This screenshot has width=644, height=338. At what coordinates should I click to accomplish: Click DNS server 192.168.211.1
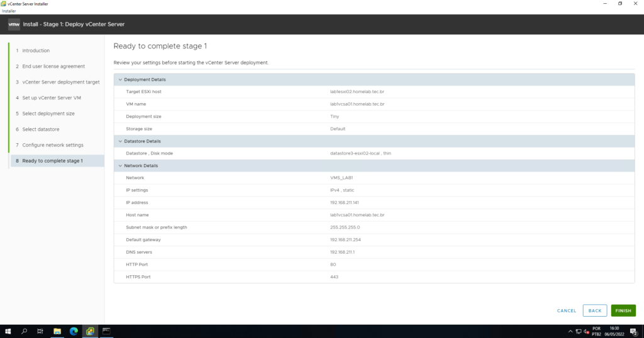[342, 253]
